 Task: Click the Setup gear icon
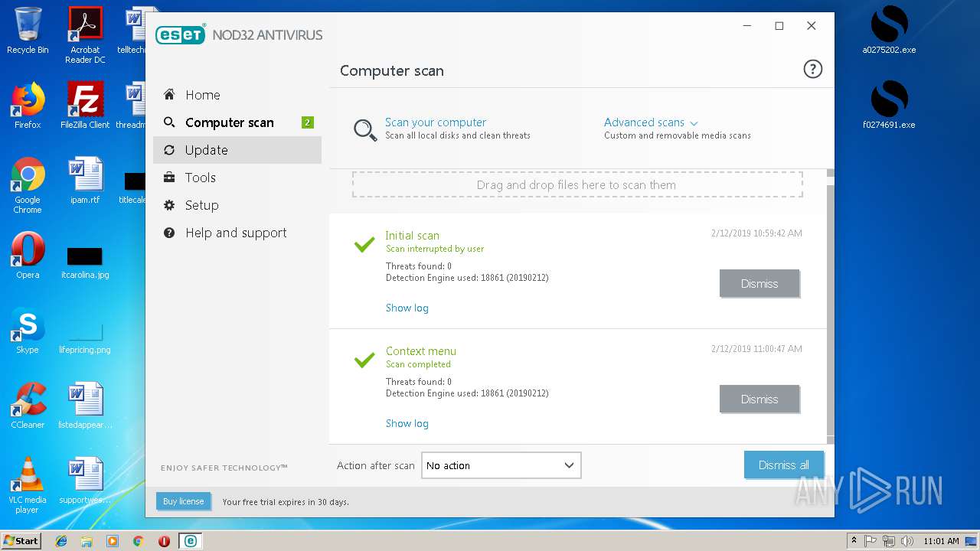click(x=169, y=205)
